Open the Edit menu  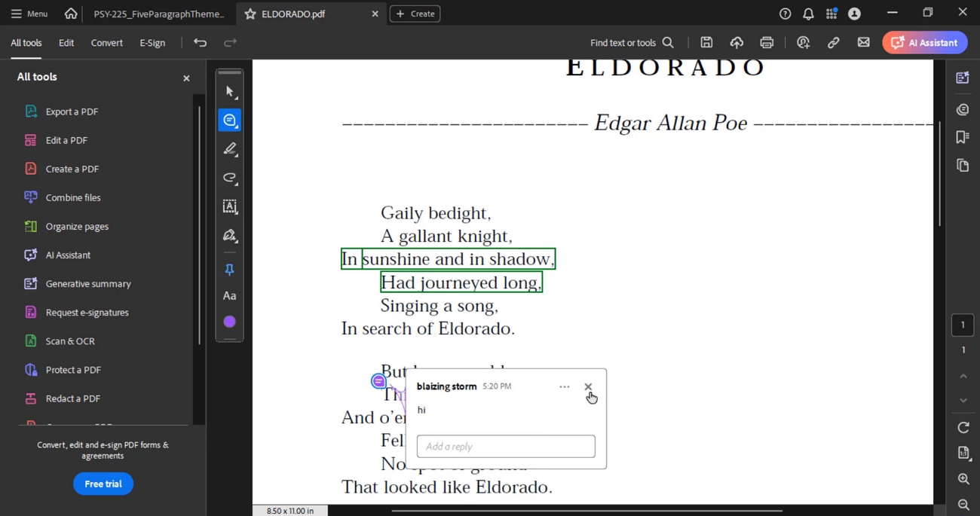tap(66, 43)
